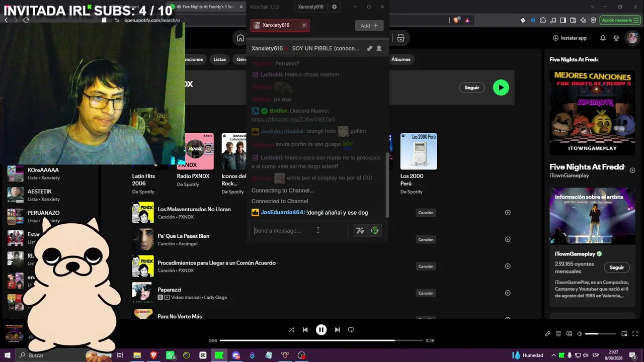Add a new chatroom in KickTalk
This screenshot has height=362, width=644.
click(369, 26)
